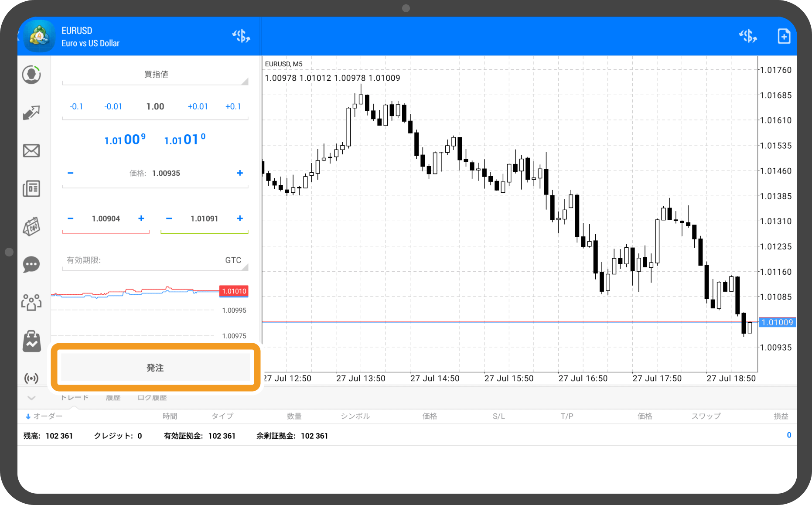Open the chat bubble icon
The image size is (812, 505).
pyautogui.click(x=31, y=265)
